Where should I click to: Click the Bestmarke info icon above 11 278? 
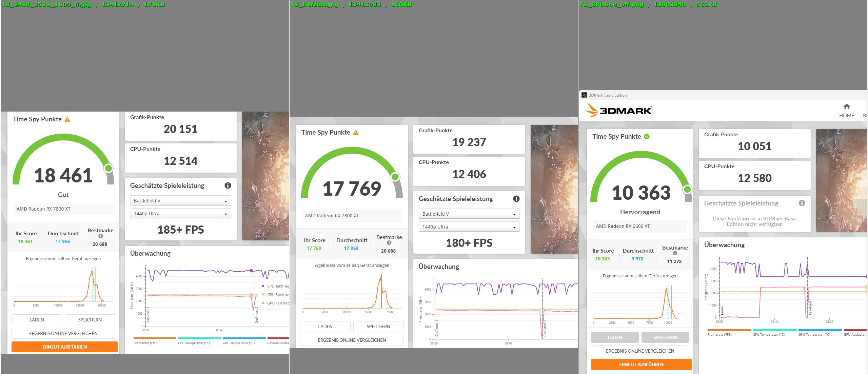675,253
